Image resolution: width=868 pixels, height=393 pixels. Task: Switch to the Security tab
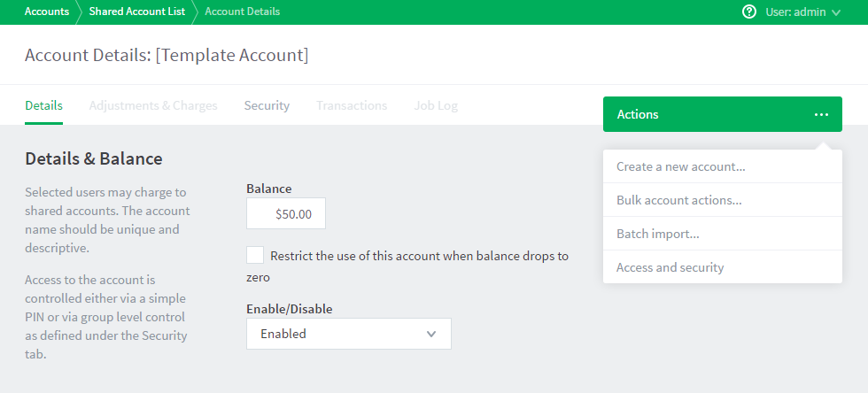coord(267,105)
